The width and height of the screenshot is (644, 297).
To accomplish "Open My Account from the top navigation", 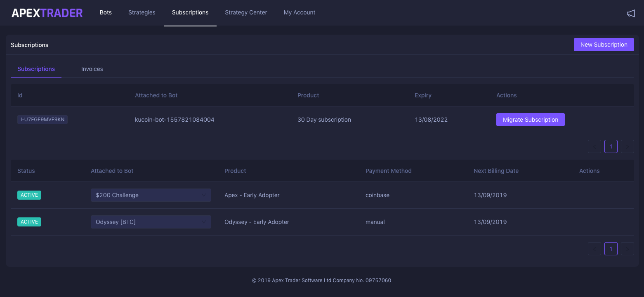I will [300, 12].
